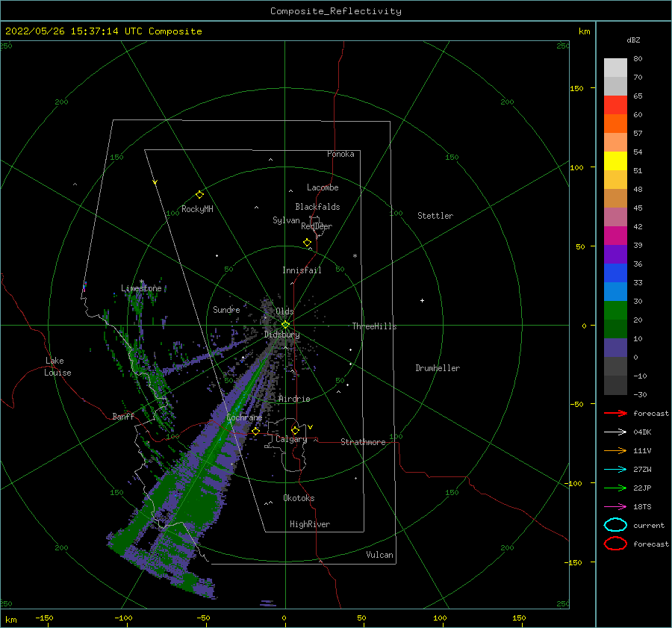The height and width of the screenshot is (628, 672).
Task: Click the yellow diamond marker inside Calgary
Action: (295, 430)
